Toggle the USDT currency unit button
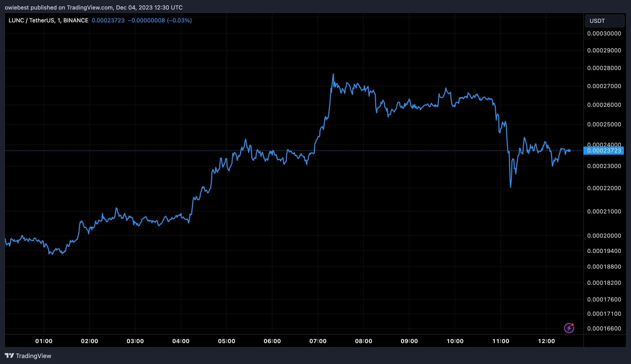631x364 pixels. click(x=605, y=21)
